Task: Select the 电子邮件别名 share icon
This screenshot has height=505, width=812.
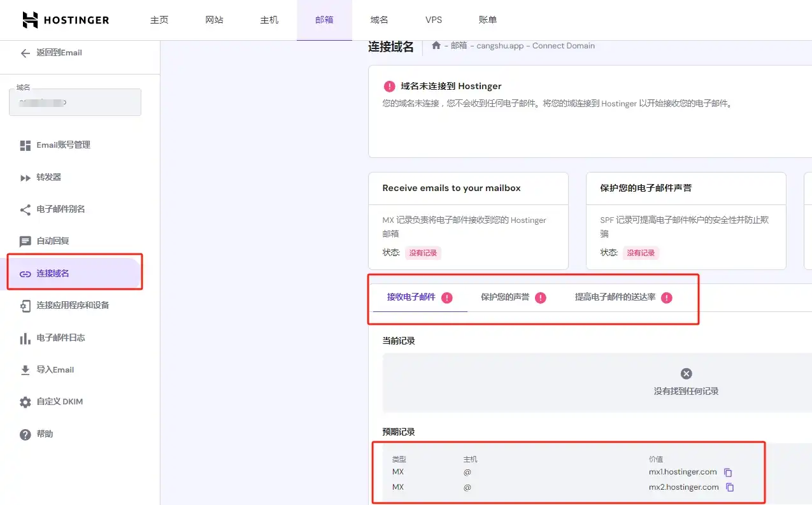Action: point(25,210)
